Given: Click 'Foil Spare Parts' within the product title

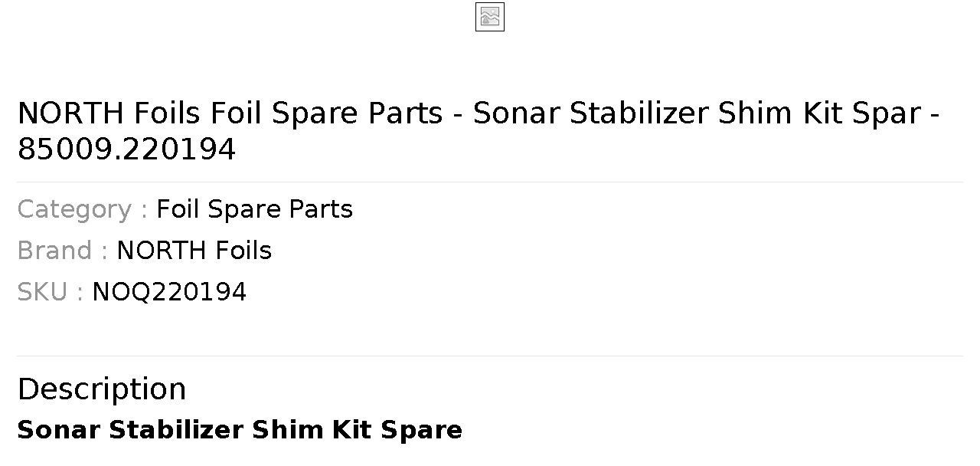Looking at the screenshot, I should pos(327,113).
